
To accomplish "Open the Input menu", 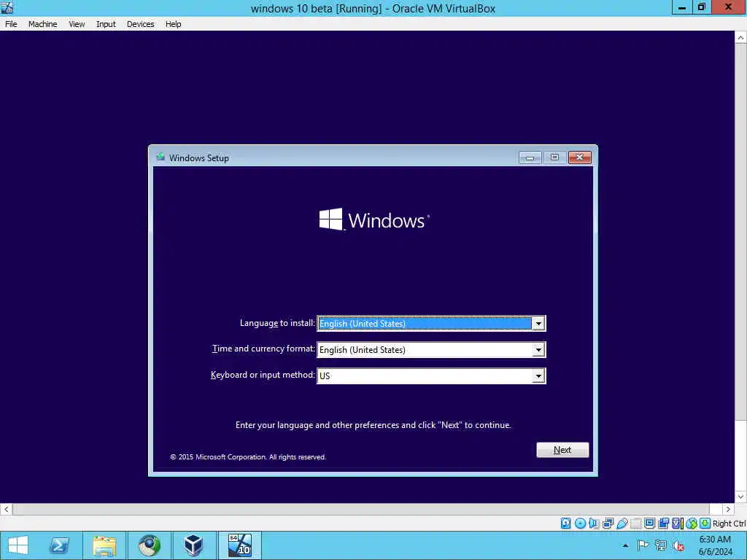I will tap(106, 24).
